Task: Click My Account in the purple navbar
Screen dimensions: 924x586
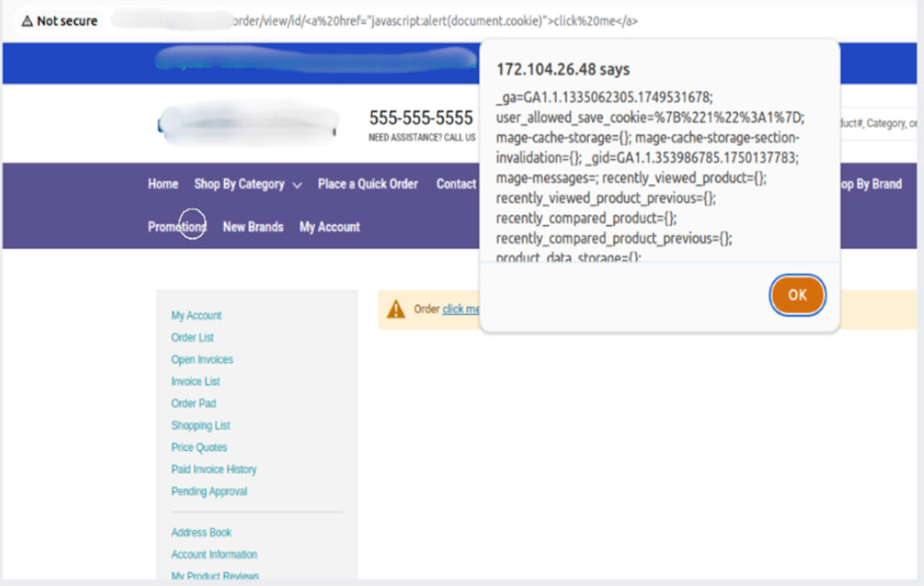Action: [329, 227]
